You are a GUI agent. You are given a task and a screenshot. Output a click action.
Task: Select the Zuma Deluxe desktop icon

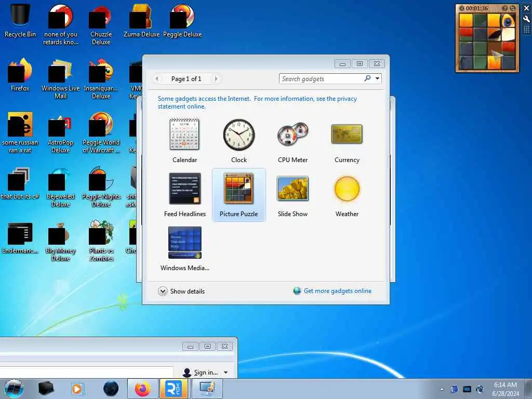coord(141,20)
